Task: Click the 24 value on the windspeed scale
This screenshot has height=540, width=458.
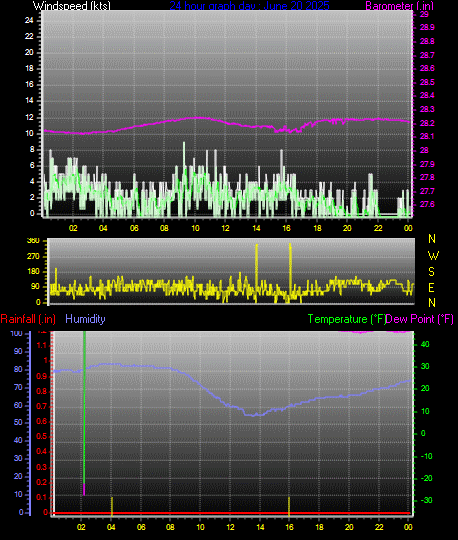Action: [x=29, y=20]
